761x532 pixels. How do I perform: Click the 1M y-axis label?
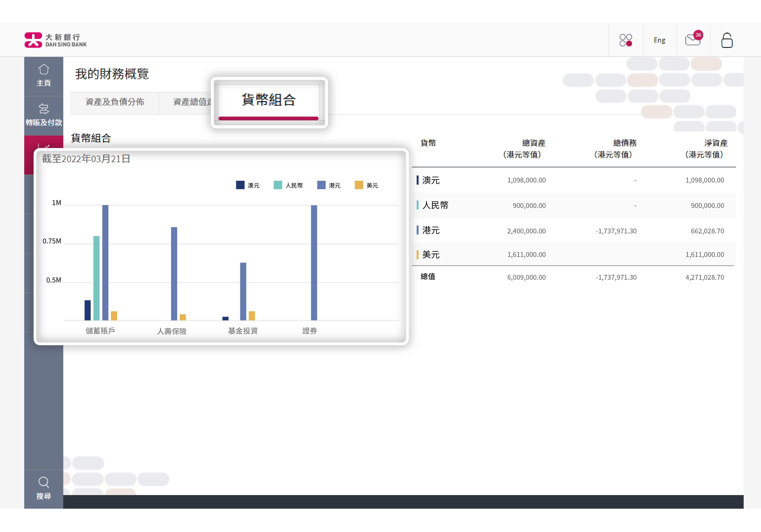point(56,203)
